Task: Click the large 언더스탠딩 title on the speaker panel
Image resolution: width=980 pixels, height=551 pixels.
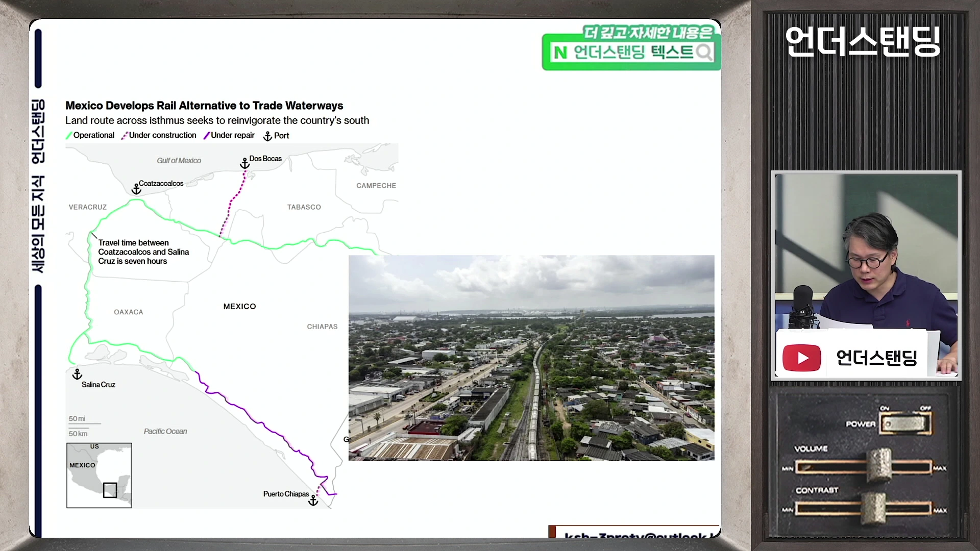Action: (x=863, y=41)
